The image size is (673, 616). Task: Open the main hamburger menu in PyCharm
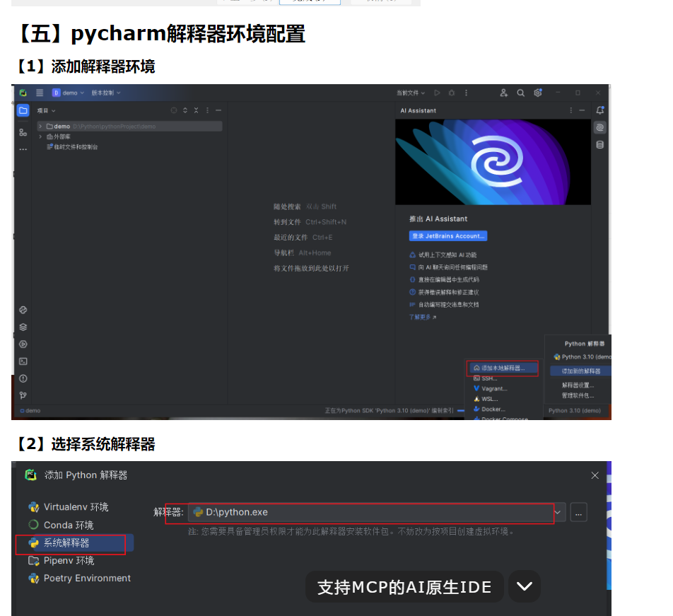click(40, 93)
